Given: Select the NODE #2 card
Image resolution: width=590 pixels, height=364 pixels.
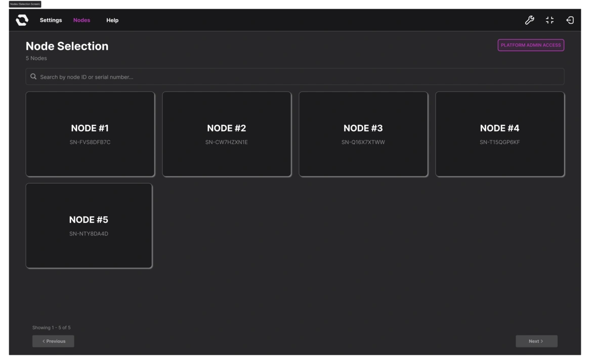Looking at the screenshot, I should coord(227,134).
